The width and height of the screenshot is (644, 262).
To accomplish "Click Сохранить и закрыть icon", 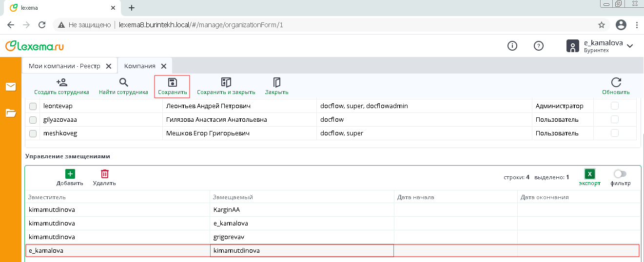I will point(226,83).
